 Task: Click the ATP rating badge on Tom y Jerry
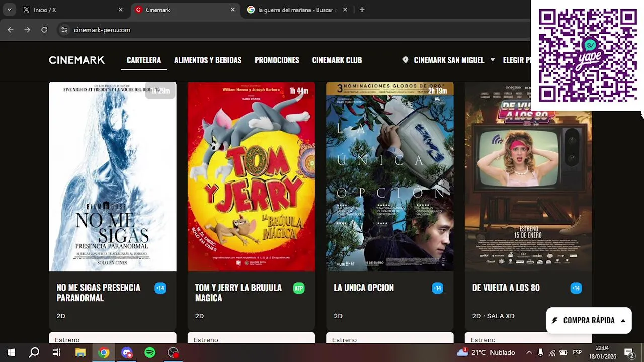(x=299, y=288)
